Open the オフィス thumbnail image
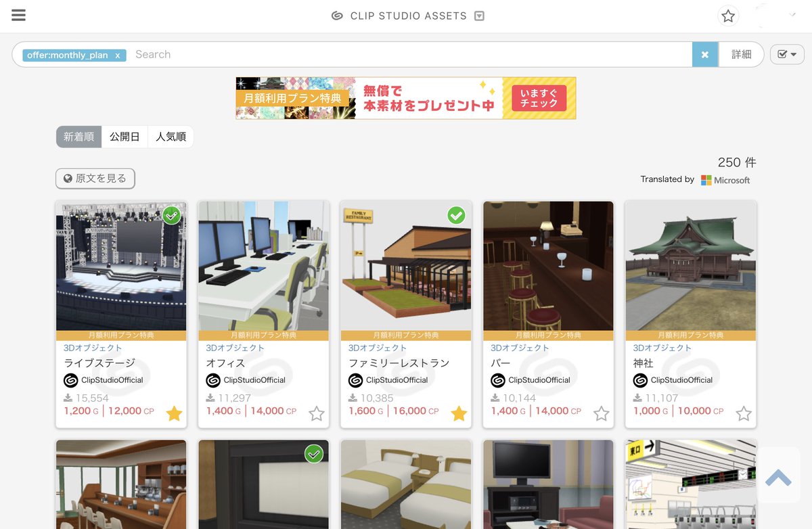 click(x=263, y=265)
